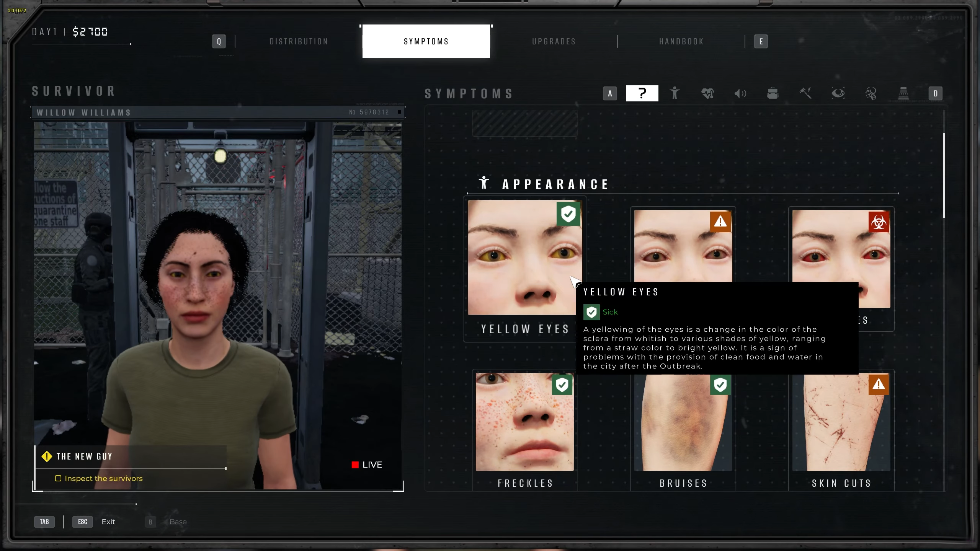Click the D next category key
The height and width of the screenshot is (551, 980).
pyautogui.click(x=935, y=93)
